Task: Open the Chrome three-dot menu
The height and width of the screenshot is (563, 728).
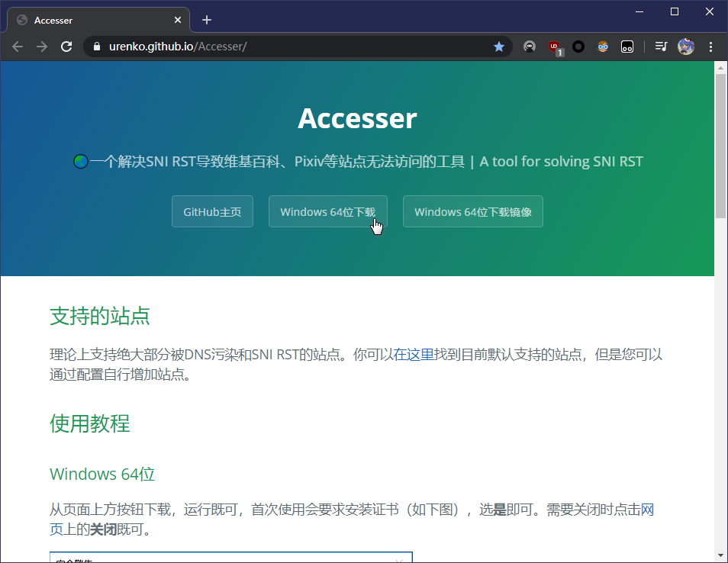Action: tap(710, 47)
